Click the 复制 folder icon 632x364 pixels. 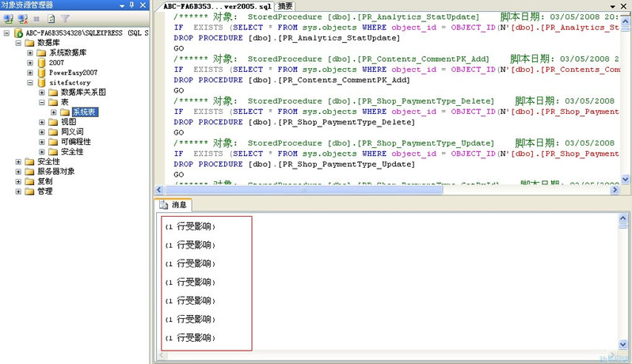[x=30, y=181]
